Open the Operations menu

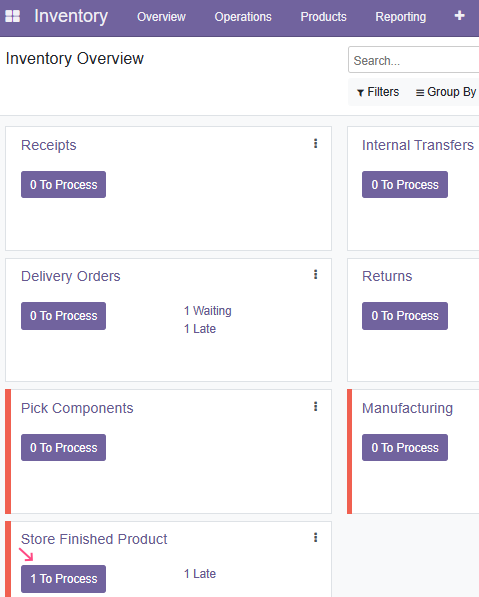243,17
